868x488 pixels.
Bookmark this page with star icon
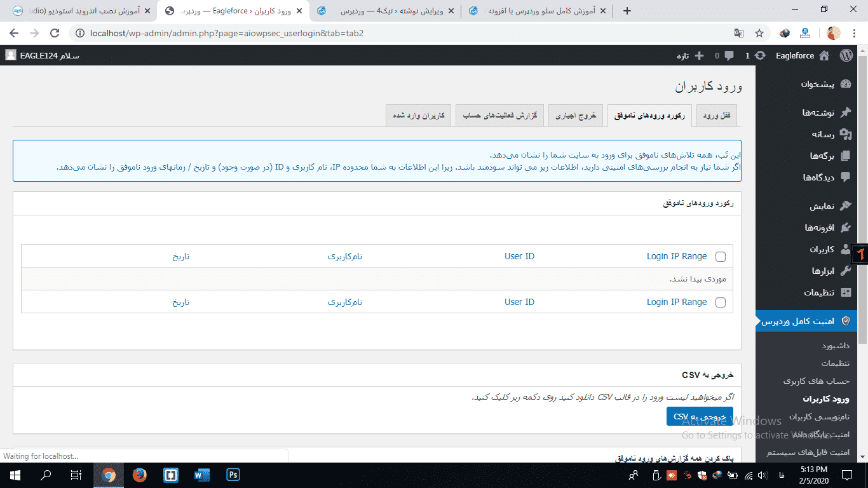click(x=759, y=33)
